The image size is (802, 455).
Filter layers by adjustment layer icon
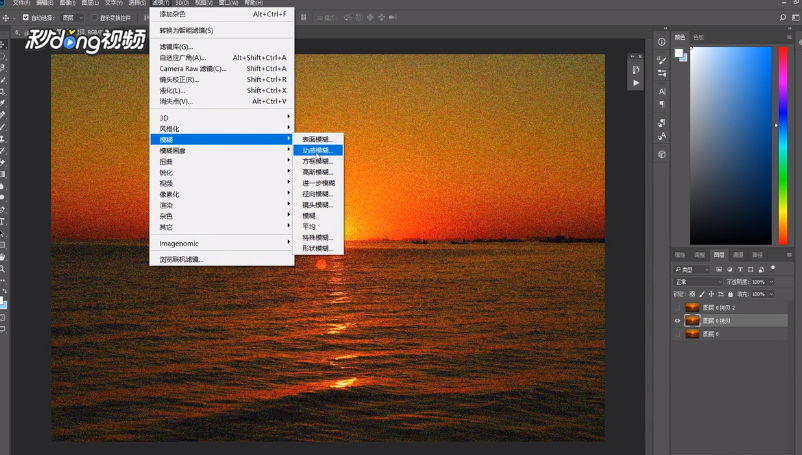tap(729, 269)
